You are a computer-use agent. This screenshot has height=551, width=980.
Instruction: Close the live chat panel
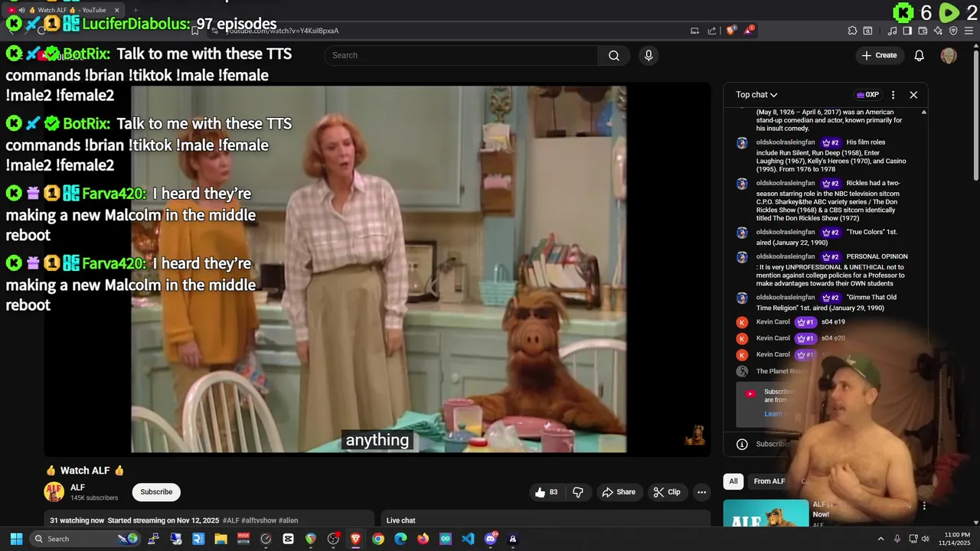tap(913, 95)
